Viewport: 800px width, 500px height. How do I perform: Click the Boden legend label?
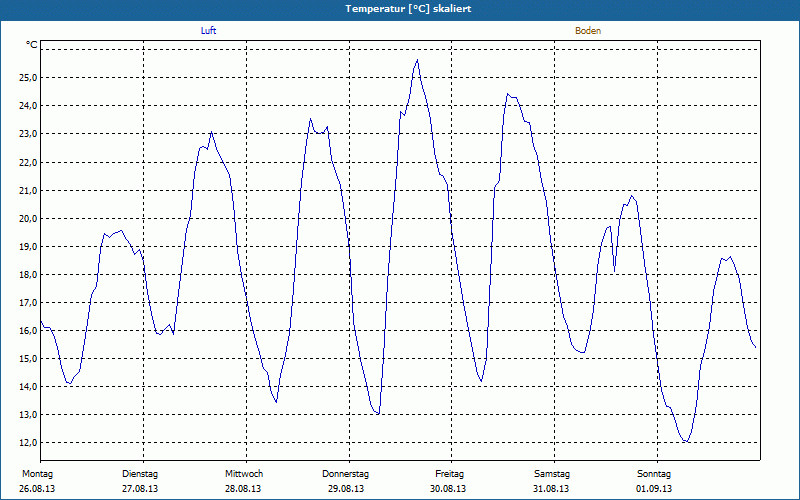click(588, 31)
